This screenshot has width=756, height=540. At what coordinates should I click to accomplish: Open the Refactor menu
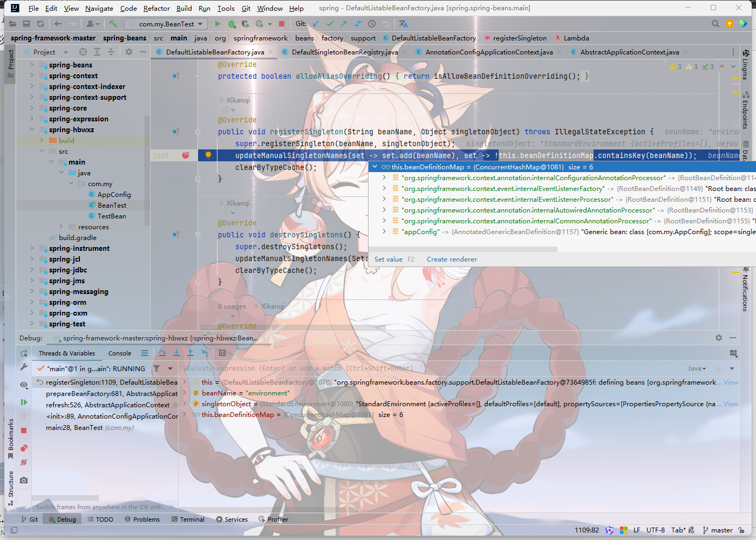(156, 8)
